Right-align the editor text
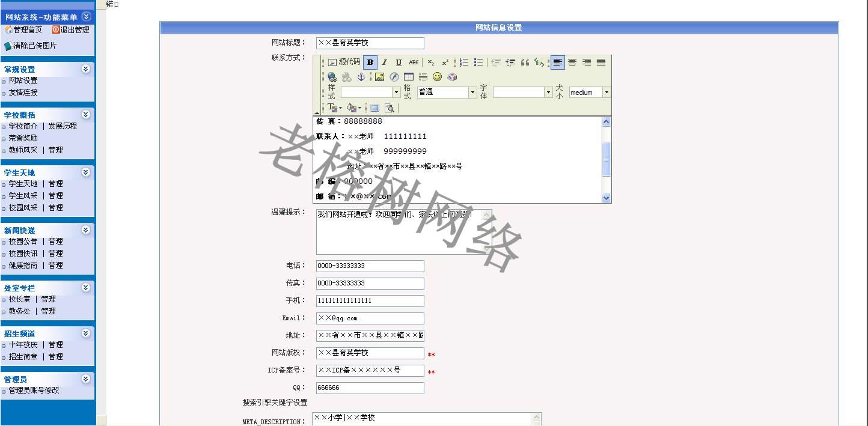Screen dimensions: 868x426 587,62
